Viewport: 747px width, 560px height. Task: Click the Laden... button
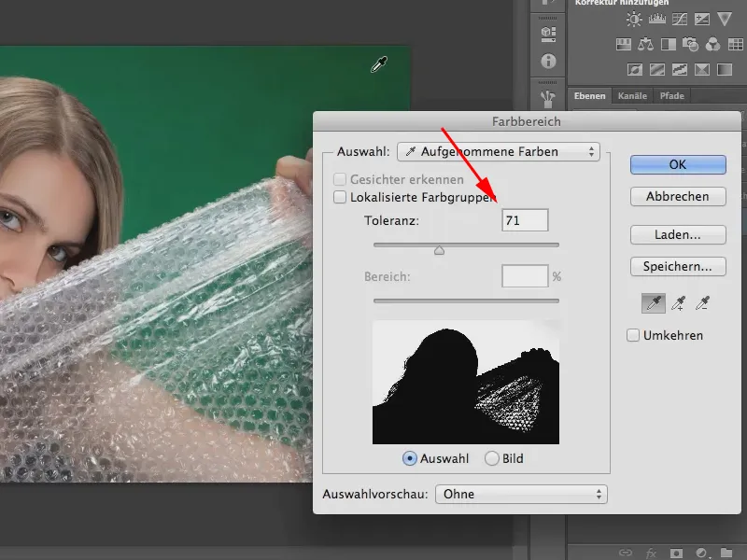click(x=678, y=235)
